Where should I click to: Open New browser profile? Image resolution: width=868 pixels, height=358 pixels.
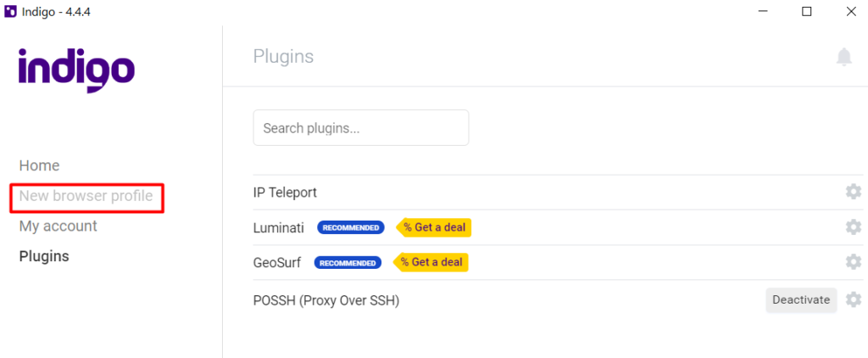coord(86,196)
